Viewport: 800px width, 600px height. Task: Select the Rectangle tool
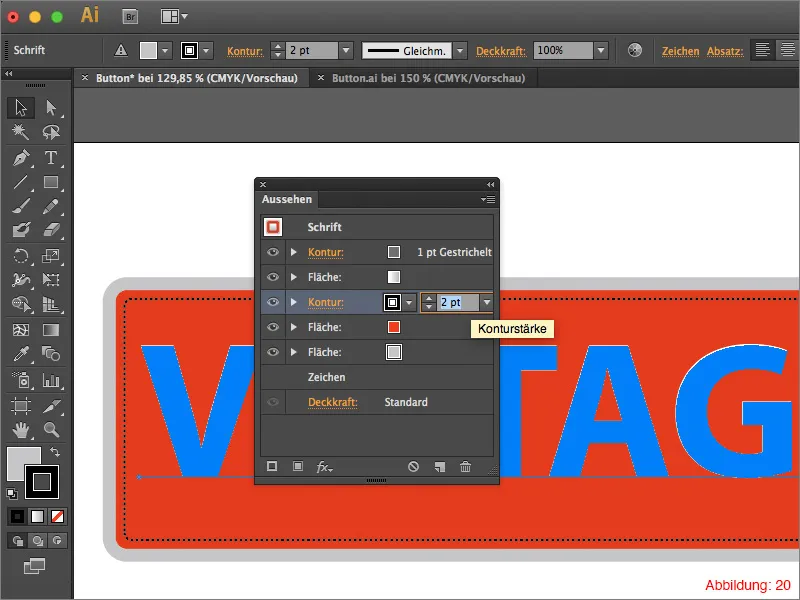tap(51, 182)
